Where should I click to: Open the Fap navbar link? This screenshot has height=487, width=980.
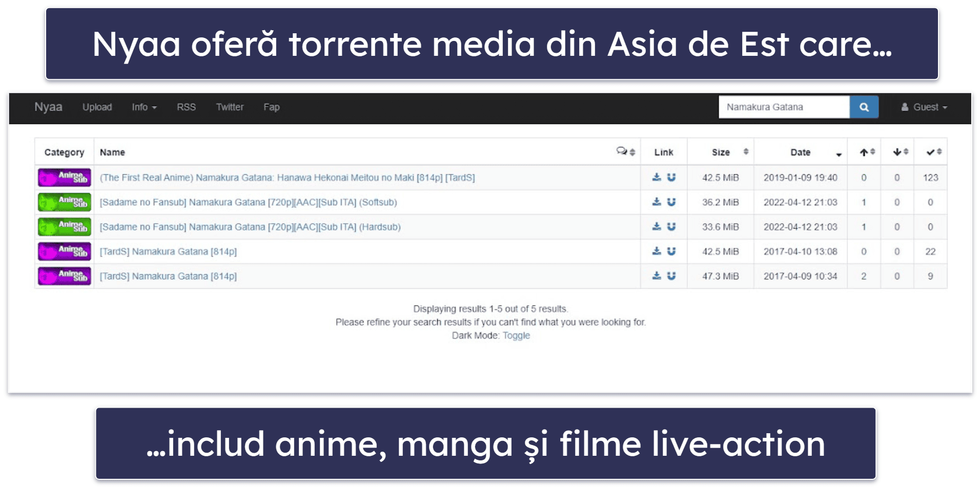click(272, 107)
